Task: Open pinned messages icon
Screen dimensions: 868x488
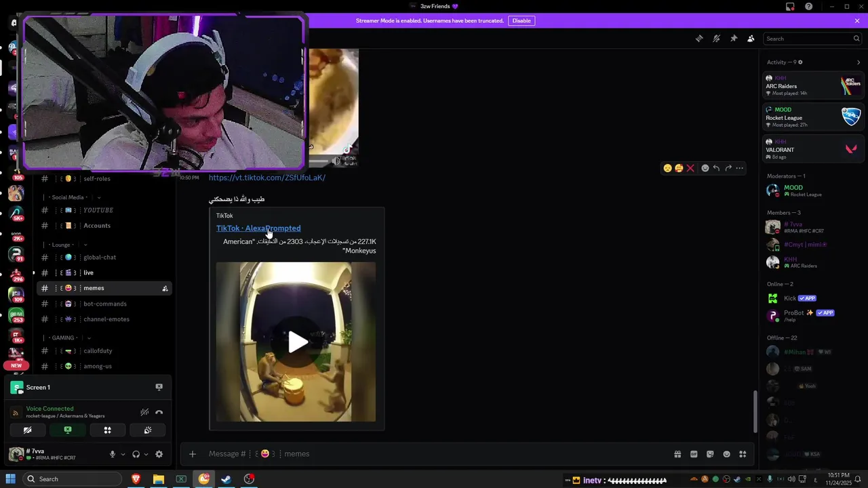Action: 734,39
